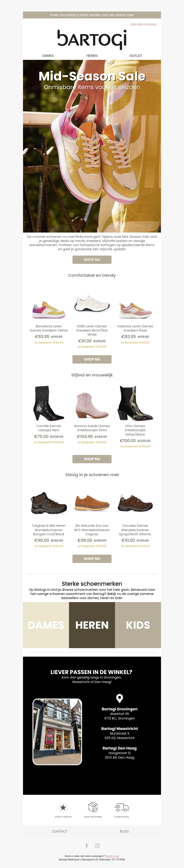Screen dimensions: 184x868
Task: Open the Bartogi logo at top
Action: coord(92,39)
